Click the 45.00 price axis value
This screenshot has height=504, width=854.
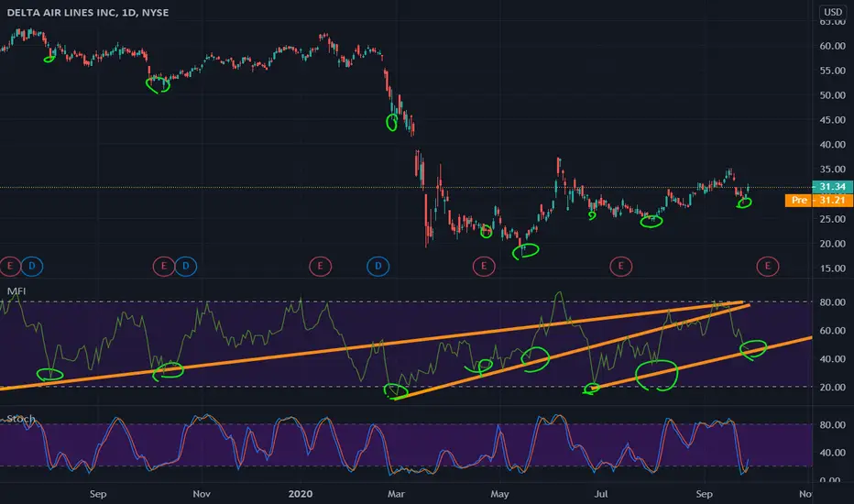[832, 120]
